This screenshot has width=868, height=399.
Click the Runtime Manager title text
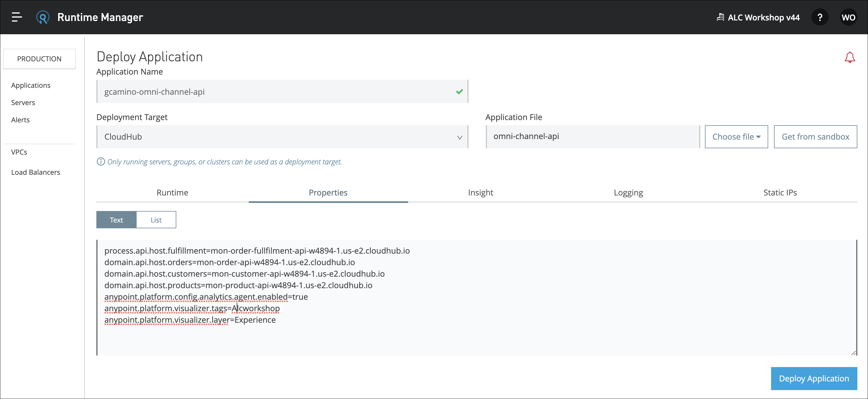point(100,17)
